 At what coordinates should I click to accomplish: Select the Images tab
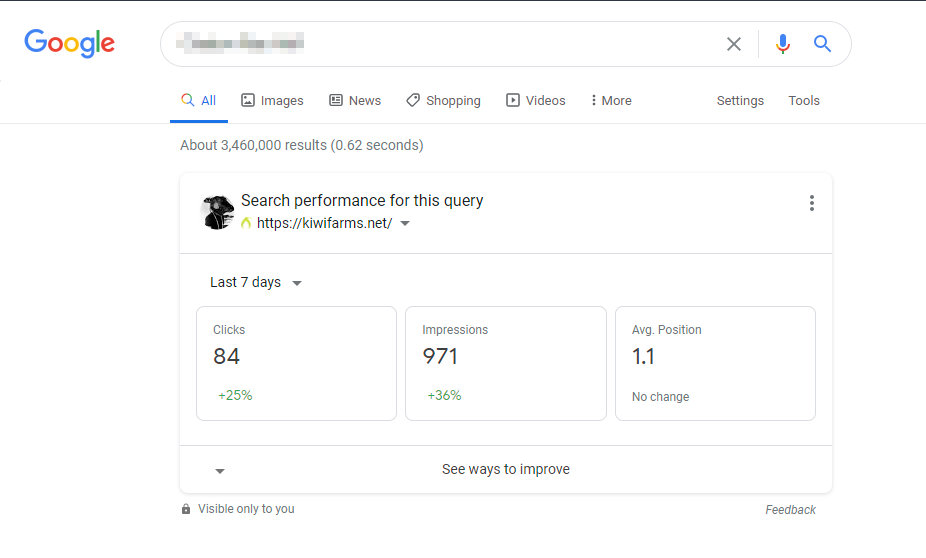(272, 100)
